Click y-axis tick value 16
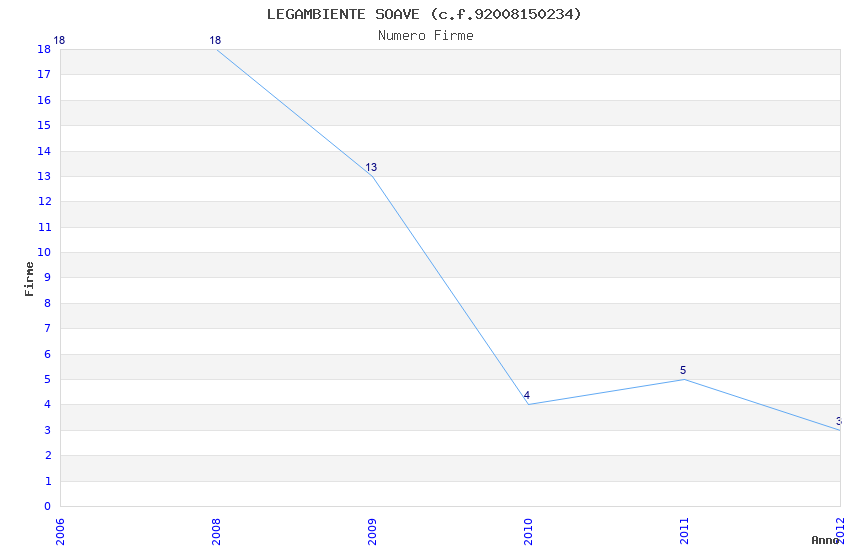The width and height of the screenshot is (850, 550). [44, 100]
